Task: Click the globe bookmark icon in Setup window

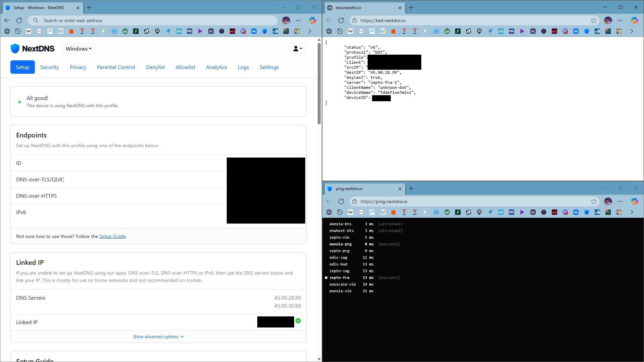Action: coord(7,31)
